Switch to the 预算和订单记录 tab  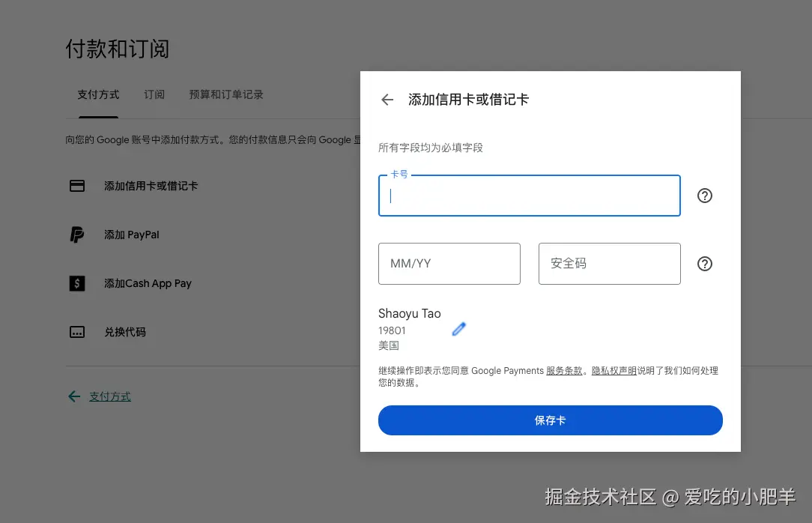click(226, 94)
